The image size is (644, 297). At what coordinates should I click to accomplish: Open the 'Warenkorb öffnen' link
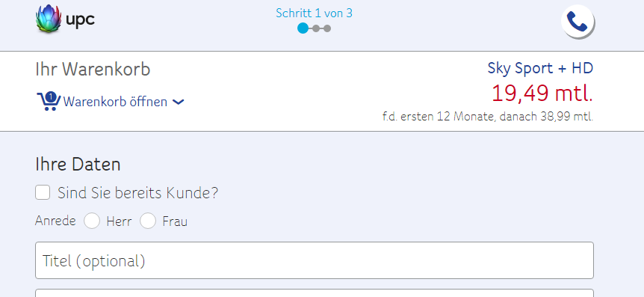pyautogui.click(x=115, y=102)
